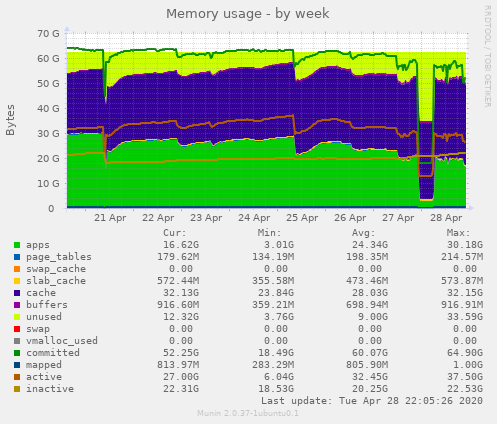497x424 pixels.
Task: Click the buffers magenta legend swatch
Action: tap(17, 305)
